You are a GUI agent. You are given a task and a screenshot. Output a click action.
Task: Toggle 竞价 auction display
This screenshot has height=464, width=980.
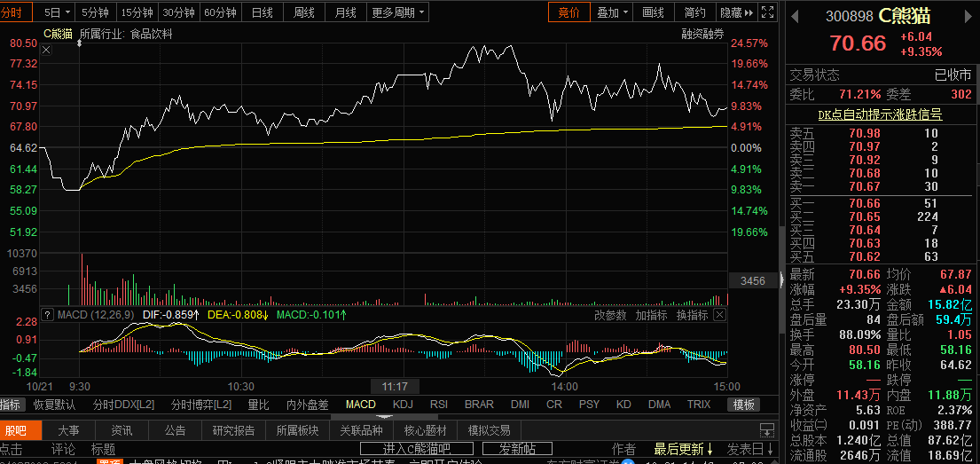pos(569,12)
